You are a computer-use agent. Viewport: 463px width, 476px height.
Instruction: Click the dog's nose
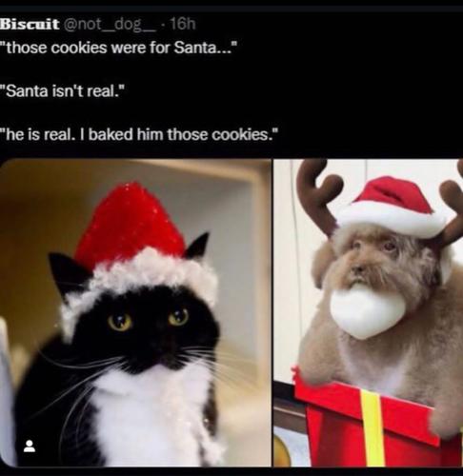click(x=359, y=269)
